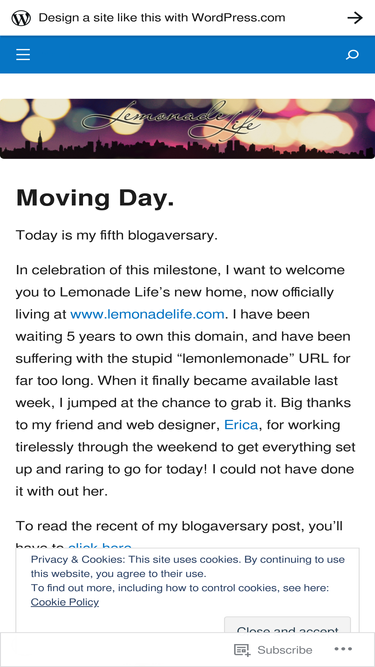Click the city skyline in header image
Screen dimensions: 375x667
(x=188, y=149)
